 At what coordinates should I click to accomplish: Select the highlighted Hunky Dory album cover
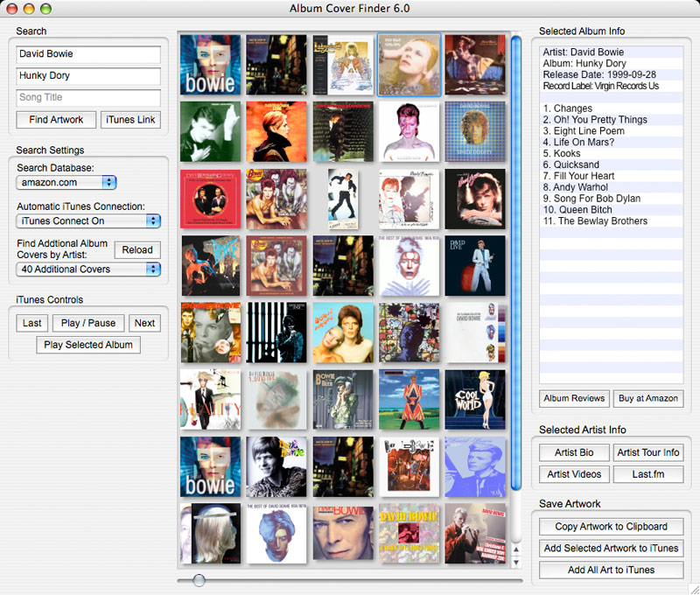coord(409,65)
